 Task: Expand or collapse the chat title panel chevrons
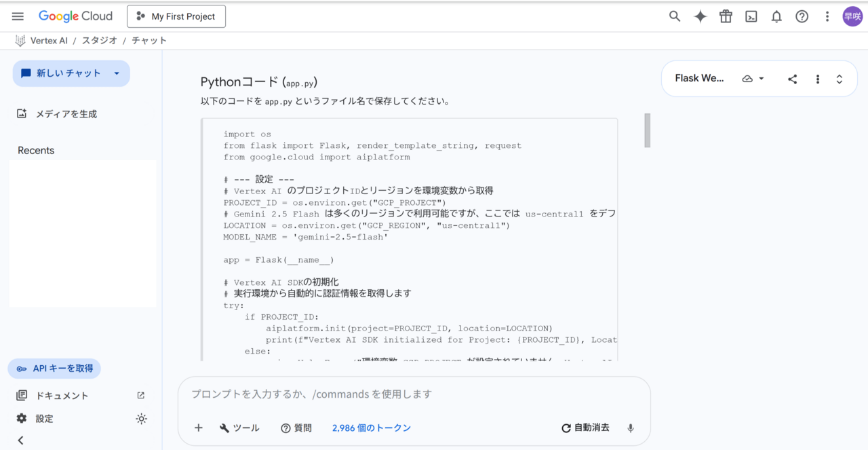pyautogui.click(x=839, y=79)
